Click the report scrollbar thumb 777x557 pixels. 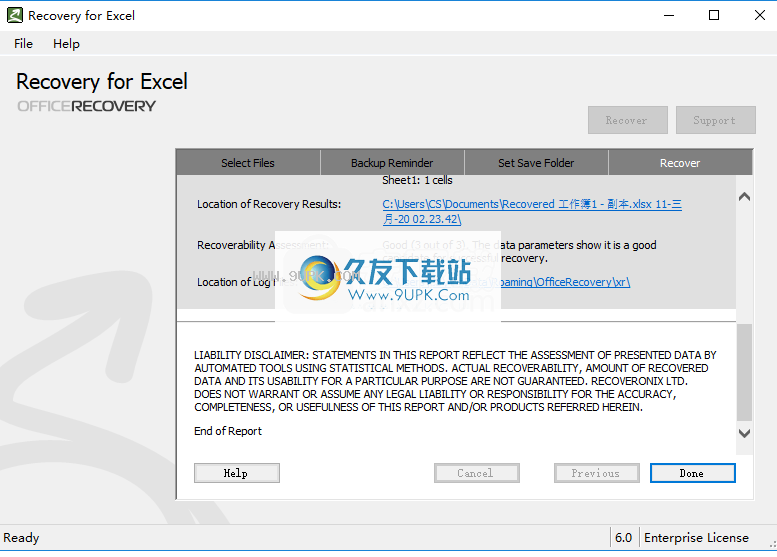tap(744, 372)
